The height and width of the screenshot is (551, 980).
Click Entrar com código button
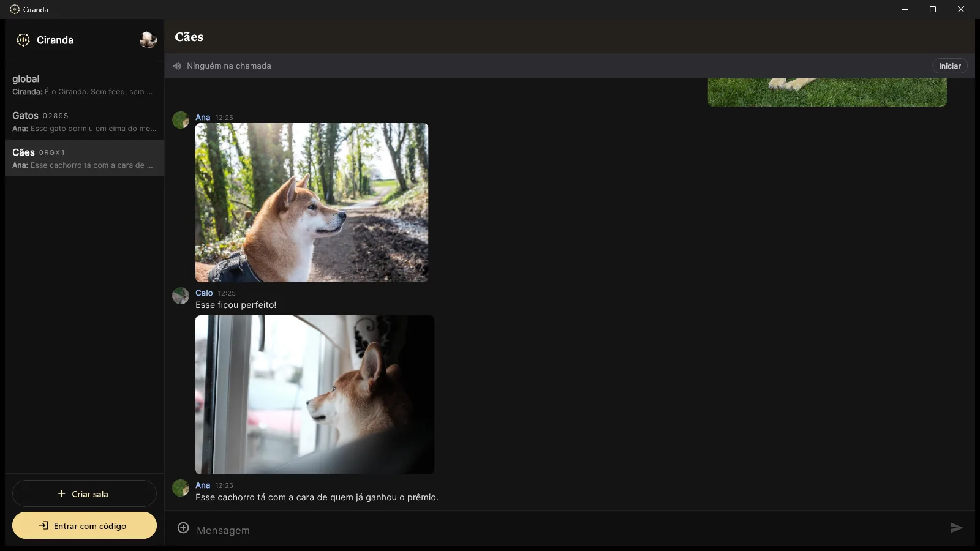coord(85,525)
